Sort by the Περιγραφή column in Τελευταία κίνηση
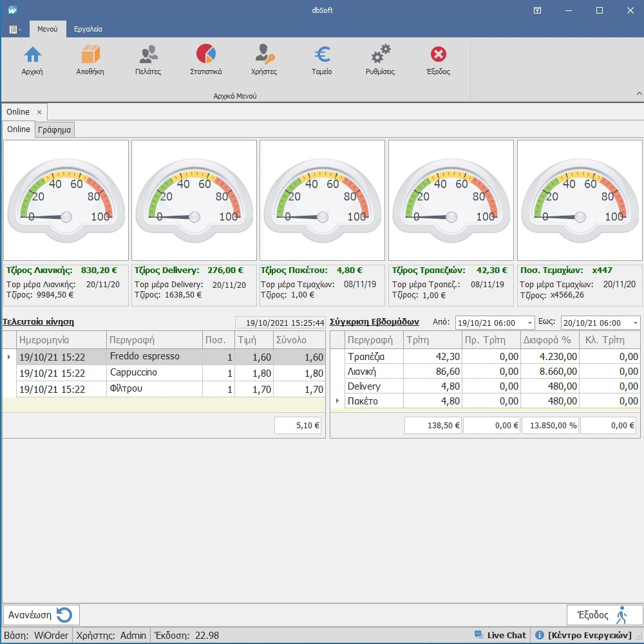The height and width of the screenshot is (644, 644). coord(154,340)
